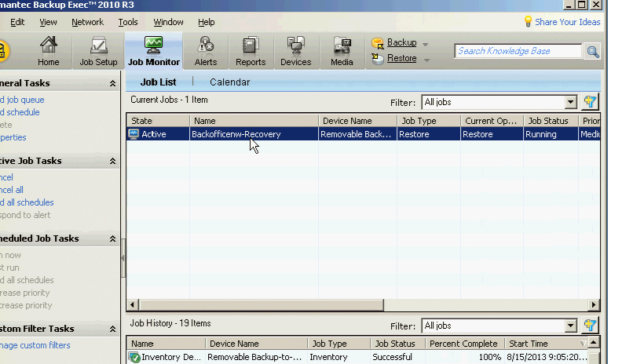Sort by Current Operation column header

pyautogui.click(x=492, y=121)
